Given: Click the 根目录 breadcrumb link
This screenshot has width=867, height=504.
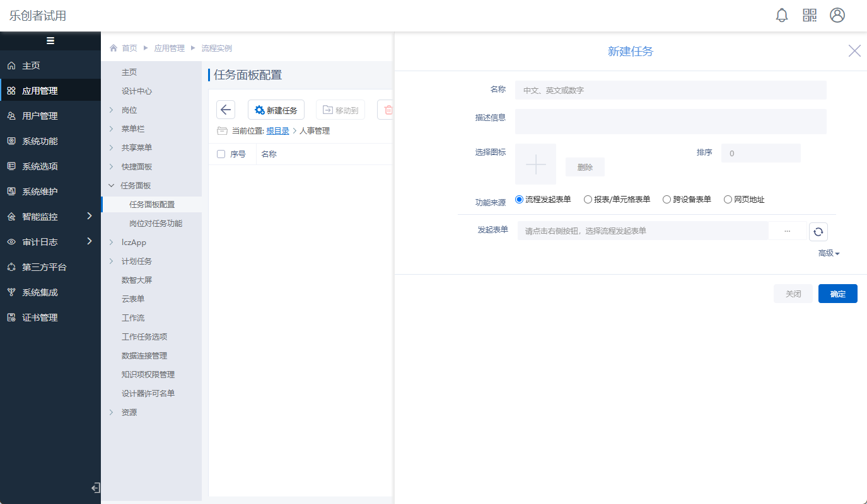Looking at the screenshot, I should coord(277,131).
